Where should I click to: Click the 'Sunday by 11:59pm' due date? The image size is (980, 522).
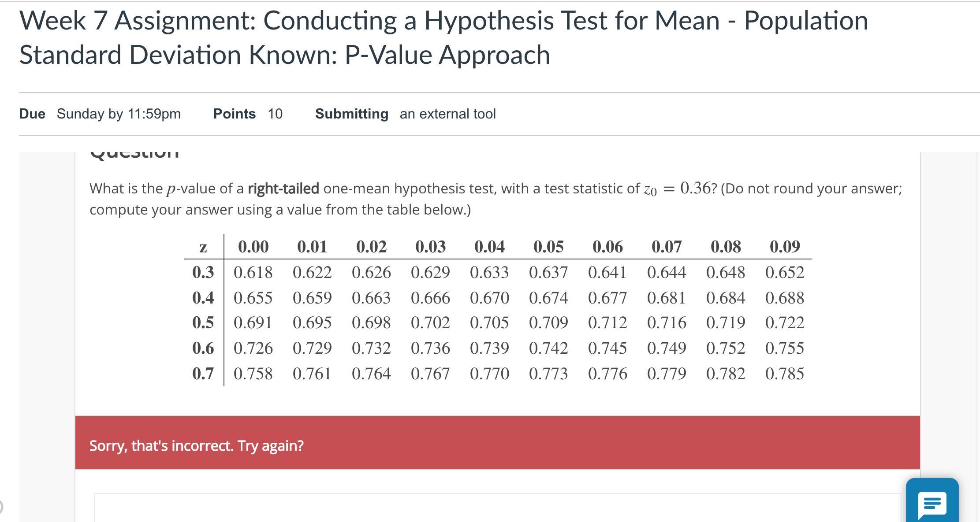[x=119, y=114]
